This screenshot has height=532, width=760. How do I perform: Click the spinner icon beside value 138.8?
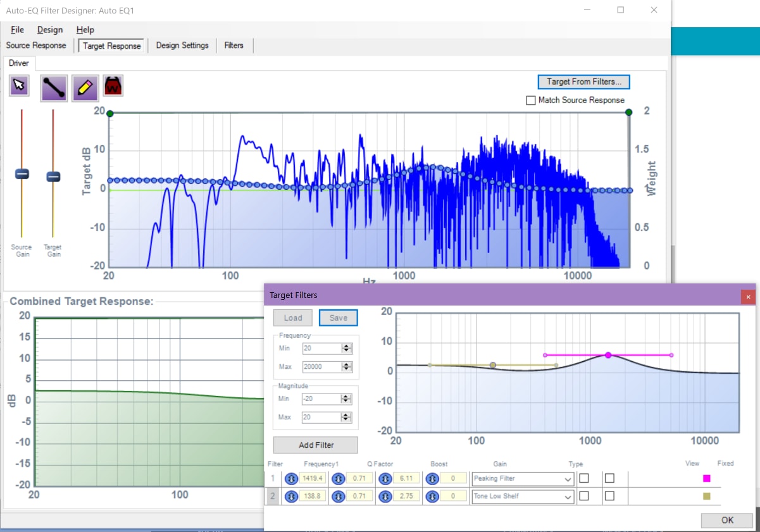pyautogui.click(x=292, y=497)
